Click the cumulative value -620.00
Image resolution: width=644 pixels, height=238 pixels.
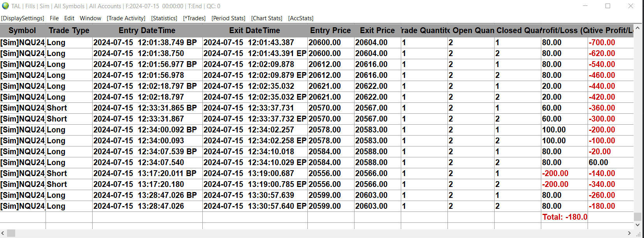pyautogui.click(x=602, y=53)
